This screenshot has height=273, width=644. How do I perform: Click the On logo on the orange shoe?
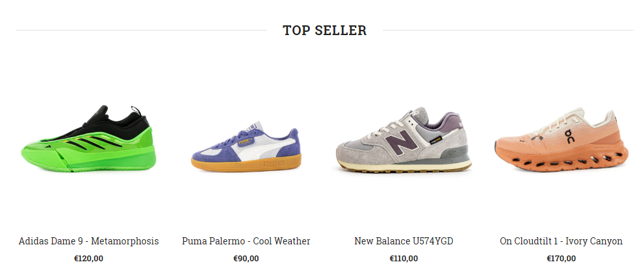[570, 136]
